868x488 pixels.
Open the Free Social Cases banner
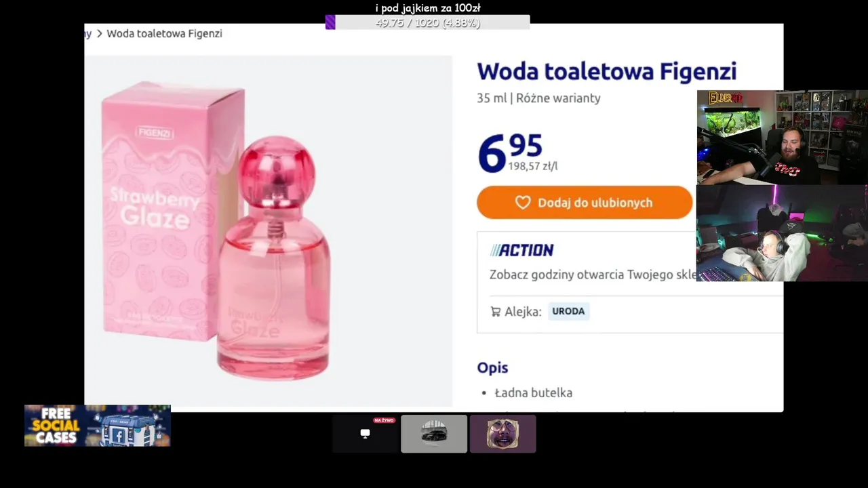[98, 426]
